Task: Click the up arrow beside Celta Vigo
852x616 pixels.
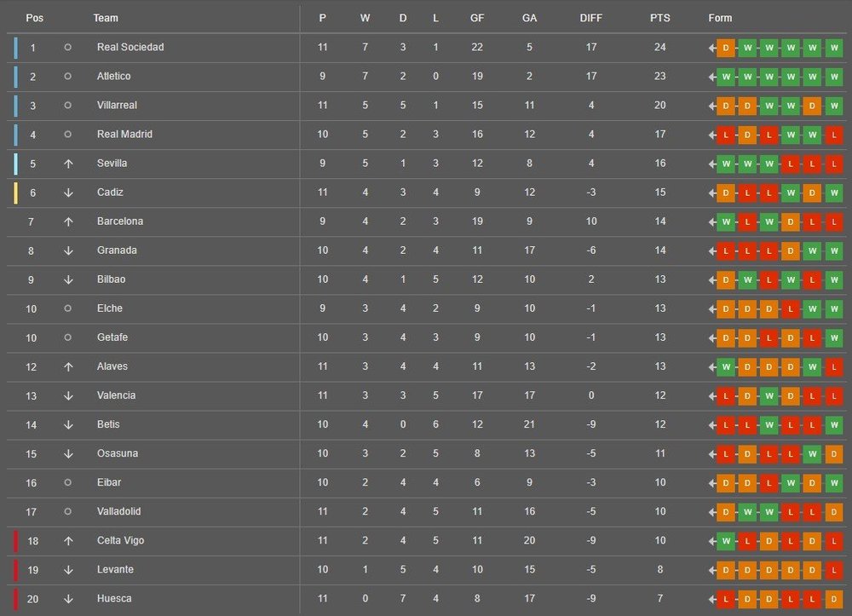Action: pos(68,541)
